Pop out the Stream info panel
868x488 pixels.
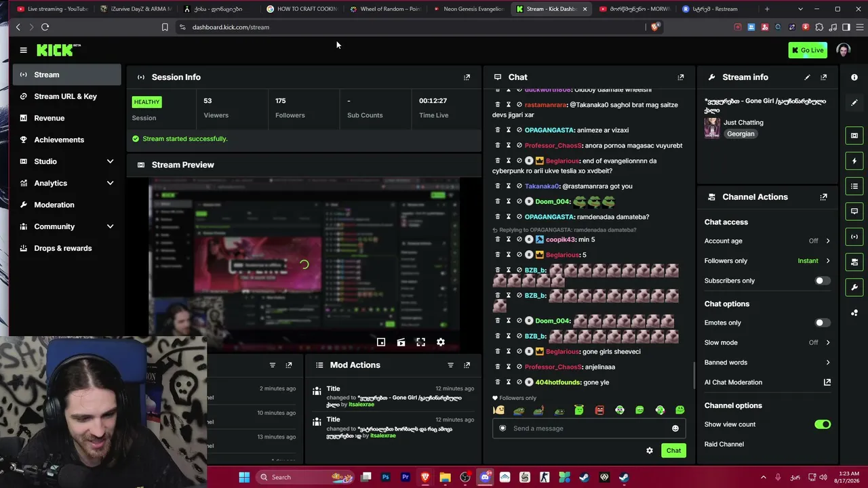coord(824,77)
